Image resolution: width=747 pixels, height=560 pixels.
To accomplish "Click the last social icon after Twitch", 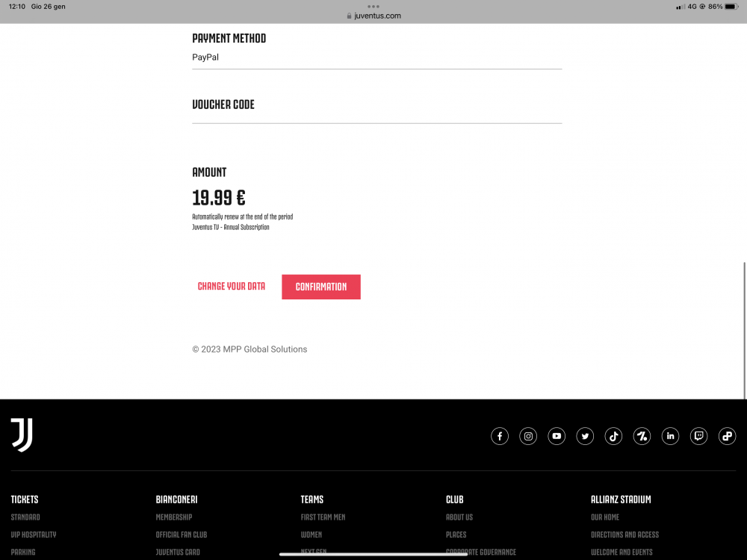I will (727, 436).
